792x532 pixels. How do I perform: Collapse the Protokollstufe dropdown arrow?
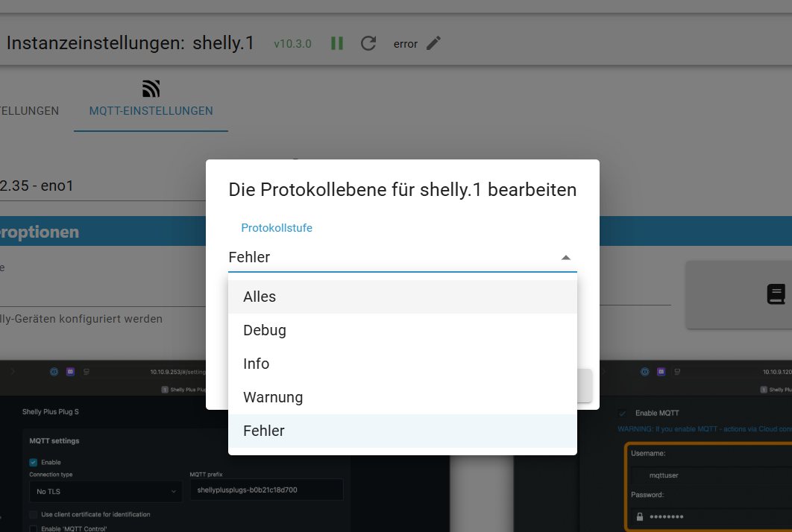(x=565, y=258)
